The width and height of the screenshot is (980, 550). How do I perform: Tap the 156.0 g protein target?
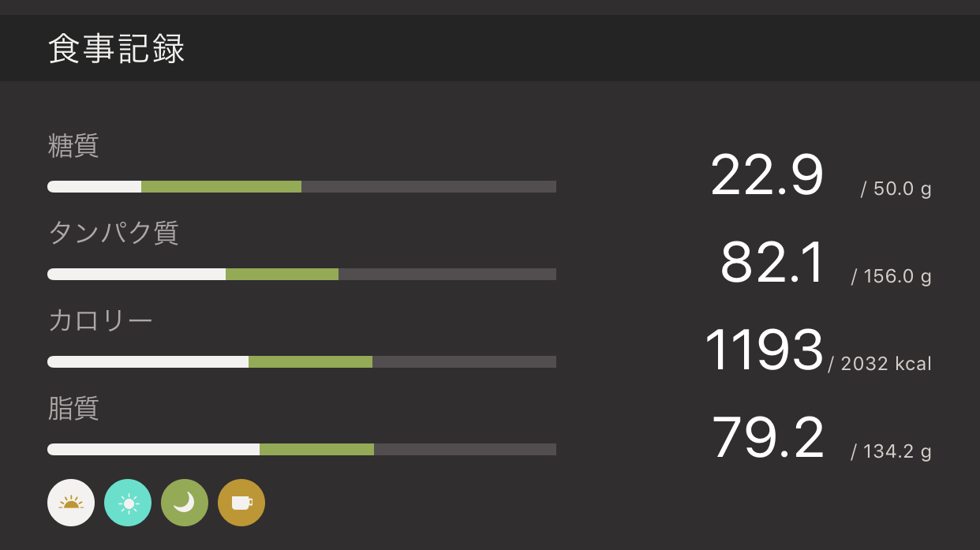pyautogui.click(x=891, y=277)
